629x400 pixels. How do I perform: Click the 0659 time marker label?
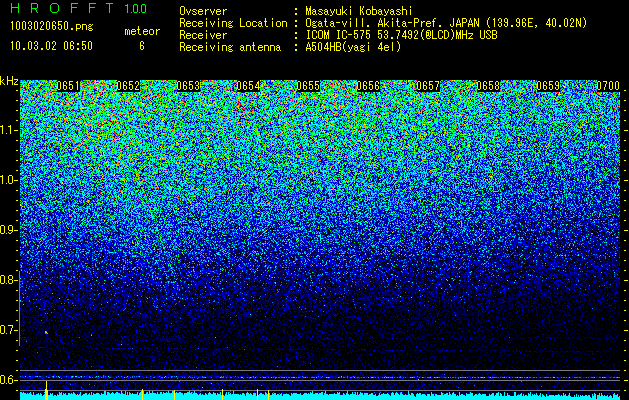[548, 86]
